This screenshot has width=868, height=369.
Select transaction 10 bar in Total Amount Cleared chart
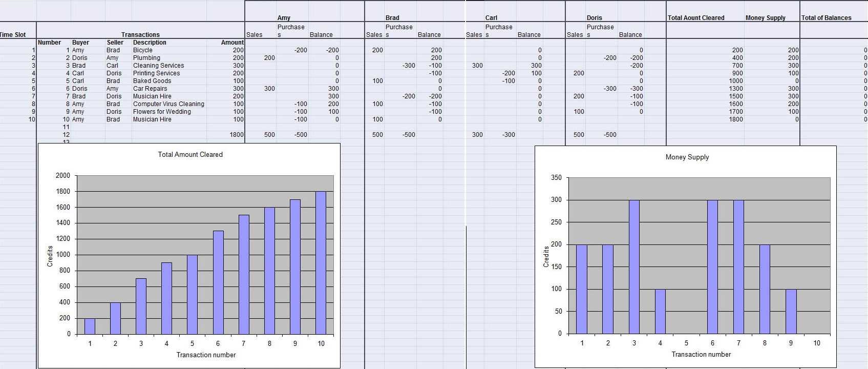point(321,262)
